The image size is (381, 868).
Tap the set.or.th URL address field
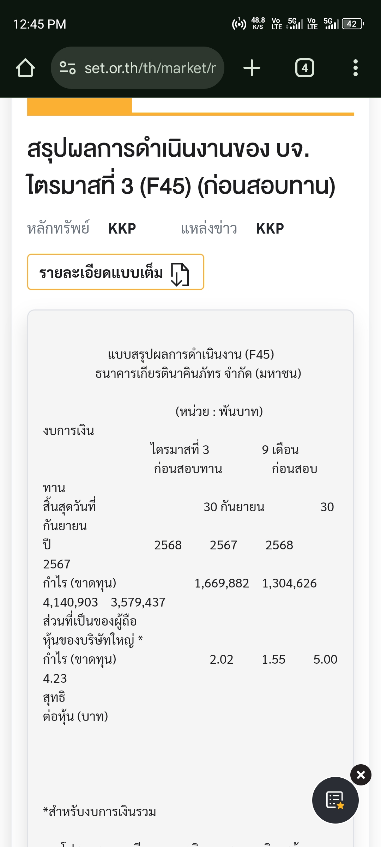pyautogui.click(x=150, y=68)
